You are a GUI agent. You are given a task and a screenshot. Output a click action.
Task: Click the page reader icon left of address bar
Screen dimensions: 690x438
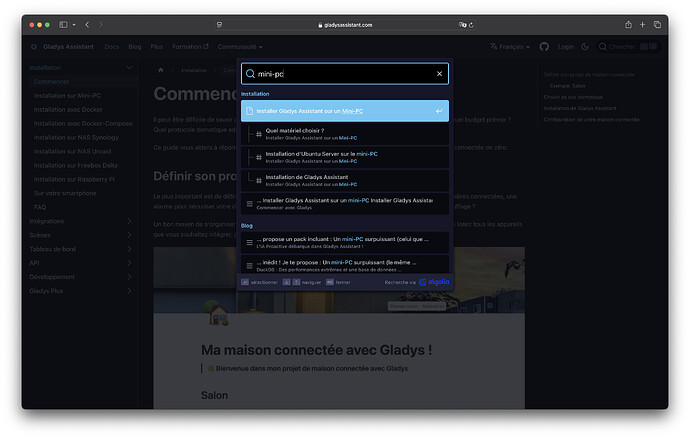click(x=220, y=25)
